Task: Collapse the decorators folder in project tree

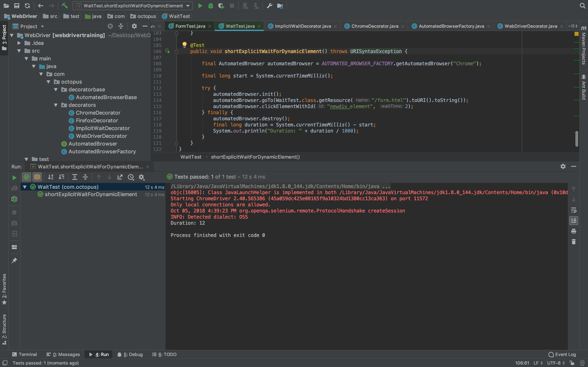Action: coord(56,105)
